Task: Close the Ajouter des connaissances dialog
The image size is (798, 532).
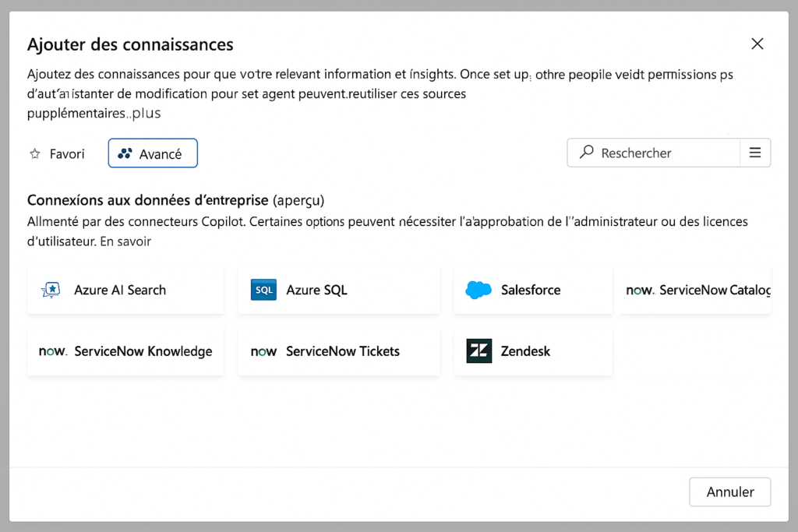Action: pyautogui.click(x=757, y=44)
